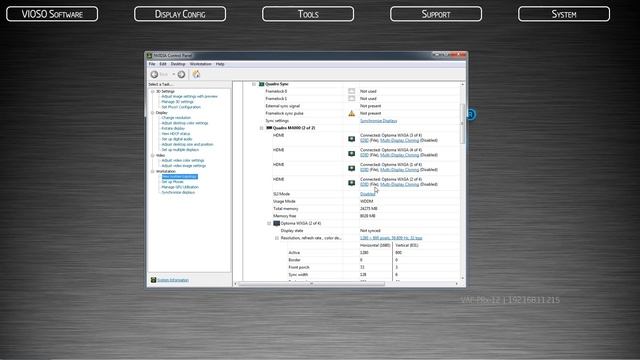Select Change resolution task
The width and height of the screenshot is (640, 360).
(176, 118)
